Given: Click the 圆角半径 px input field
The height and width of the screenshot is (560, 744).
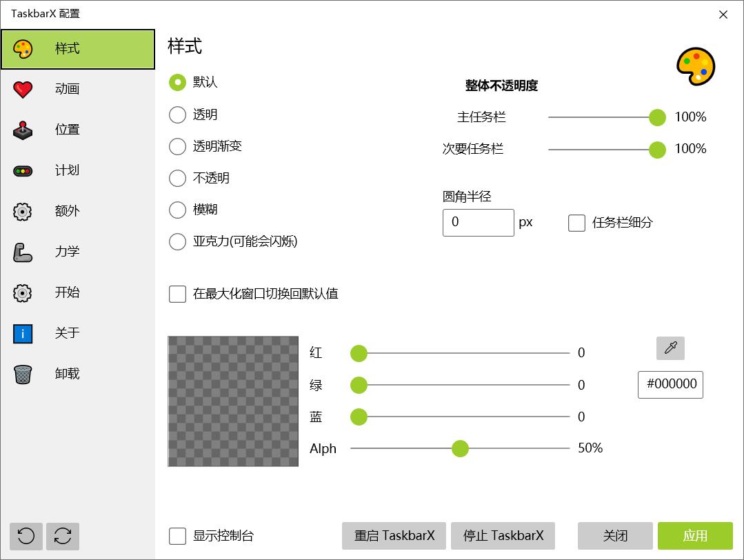Looking at the screenshot, I should (x=479, y=223).
